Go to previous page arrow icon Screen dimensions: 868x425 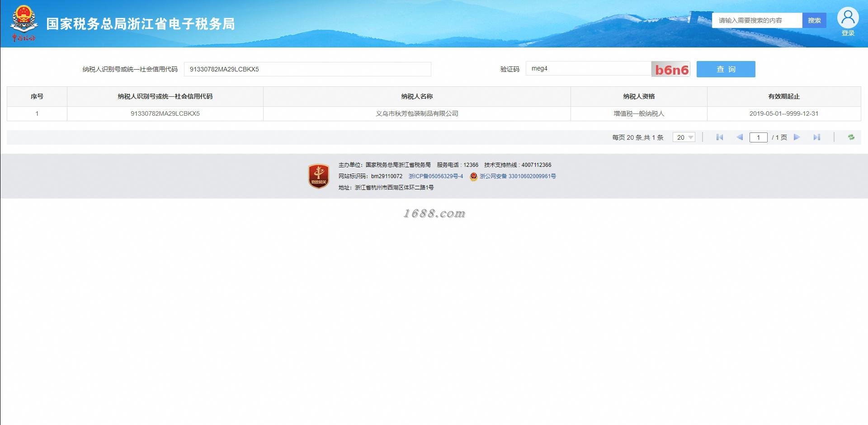coord(740,137)
